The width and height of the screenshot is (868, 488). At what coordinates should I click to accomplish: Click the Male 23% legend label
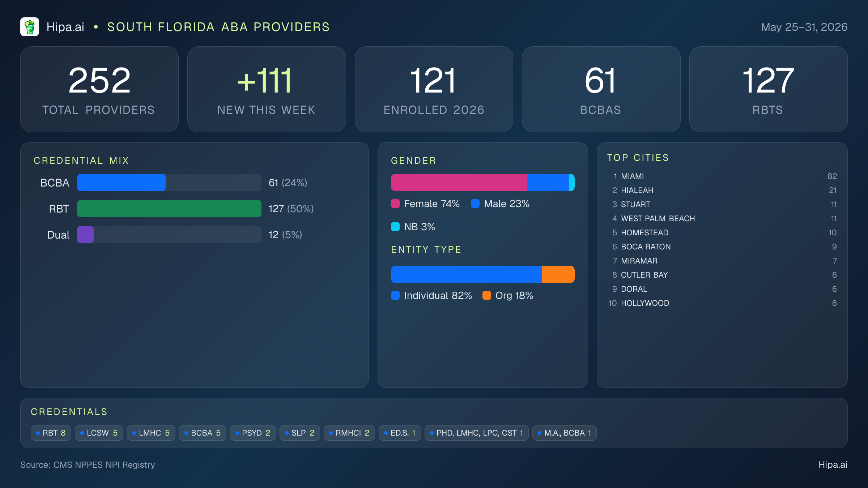pos(507,204)
